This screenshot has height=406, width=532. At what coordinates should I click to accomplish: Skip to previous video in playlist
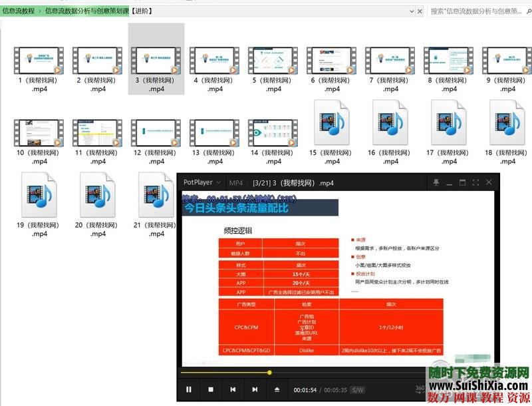[x=232, y=389]
